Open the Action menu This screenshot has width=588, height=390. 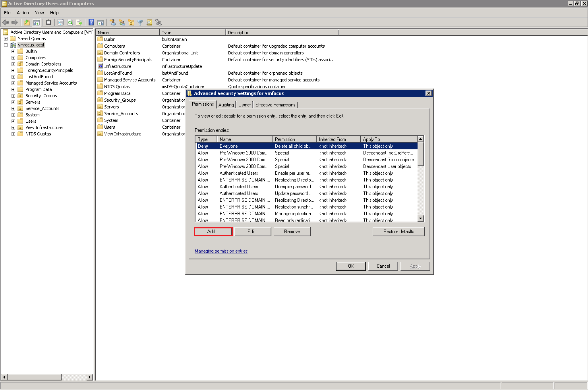tap(23, 13)
